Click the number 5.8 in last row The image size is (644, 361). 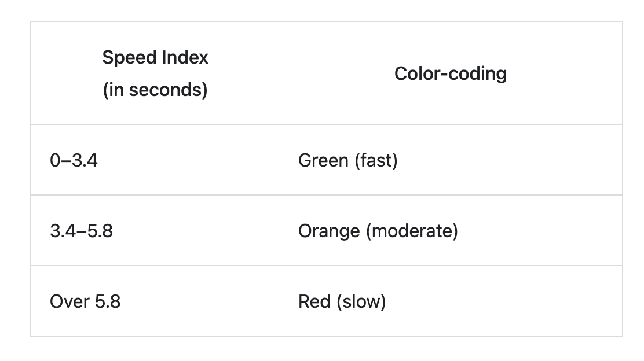tap(108, 301)
